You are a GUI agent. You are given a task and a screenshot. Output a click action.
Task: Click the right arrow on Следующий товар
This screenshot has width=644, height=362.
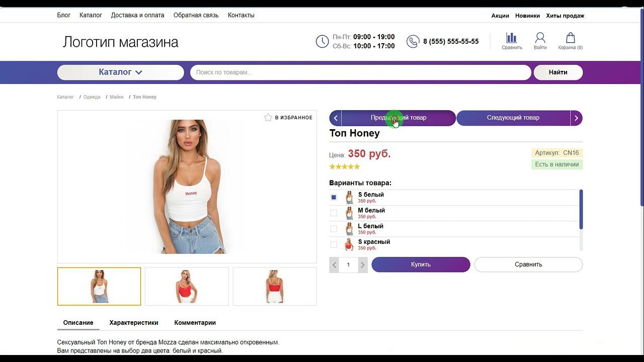(x=577, y=118)
